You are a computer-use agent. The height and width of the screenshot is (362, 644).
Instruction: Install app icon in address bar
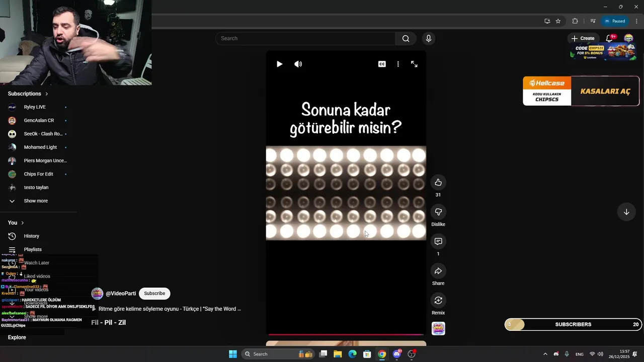pyautogui.click(x=547, y=21)
